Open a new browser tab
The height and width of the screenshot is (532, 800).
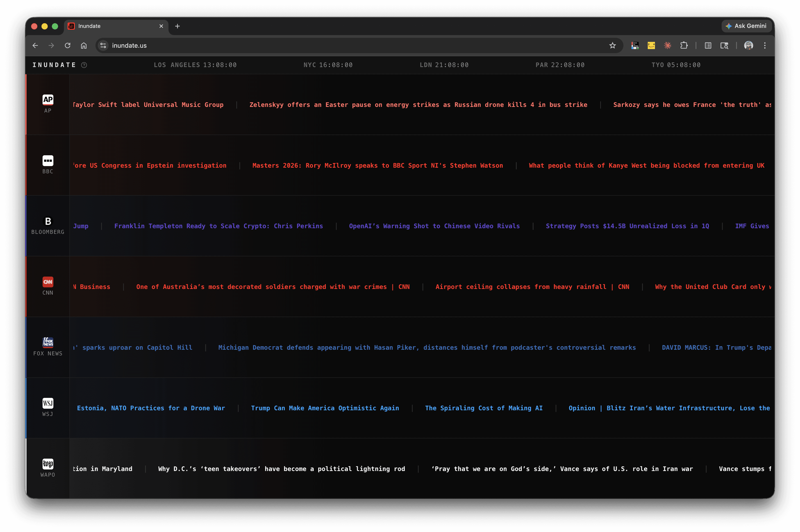[177, 26]
